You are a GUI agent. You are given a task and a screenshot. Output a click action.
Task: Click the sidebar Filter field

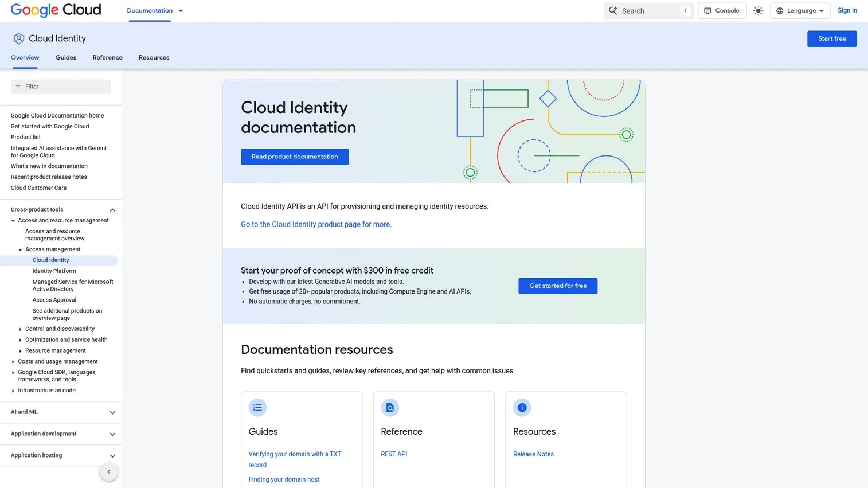click(x=61, y=87)
